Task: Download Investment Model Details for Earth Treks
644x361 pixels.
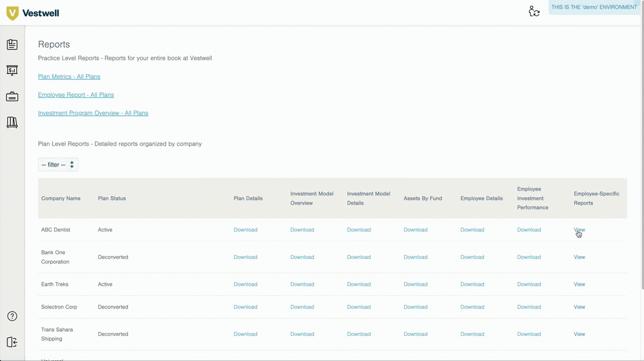Action: coord(359,284)
